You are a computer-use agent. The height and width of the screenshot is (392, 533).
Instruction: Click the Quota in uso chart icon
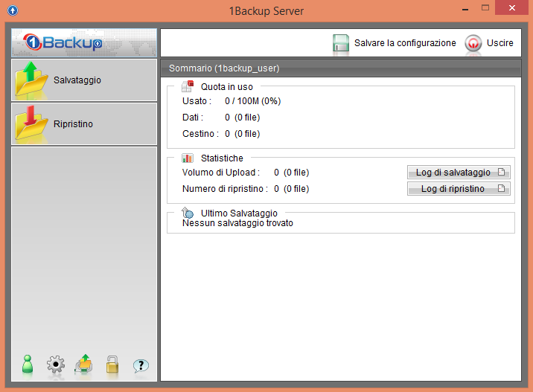click(188, 86)
